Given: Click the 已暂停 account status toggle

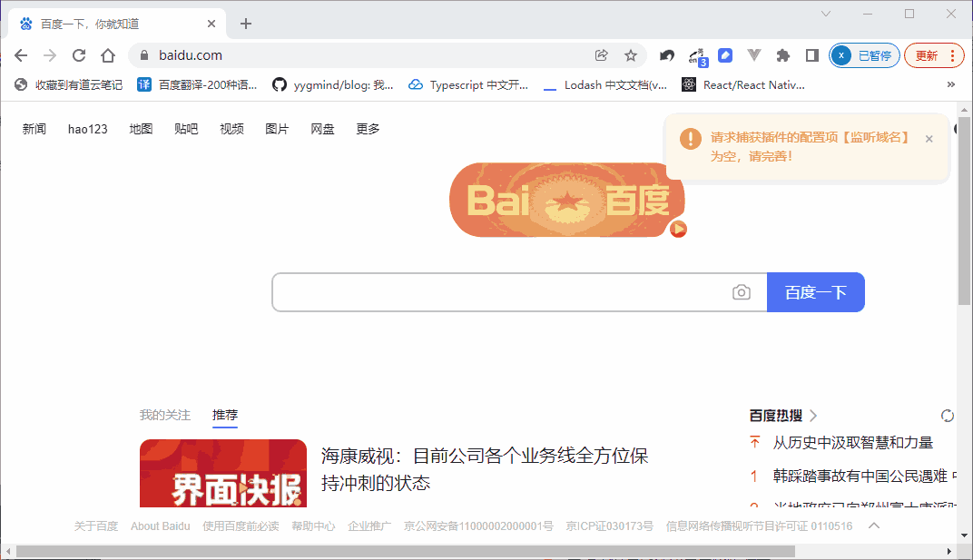Looking at the screenshot, I should point(864,55).
